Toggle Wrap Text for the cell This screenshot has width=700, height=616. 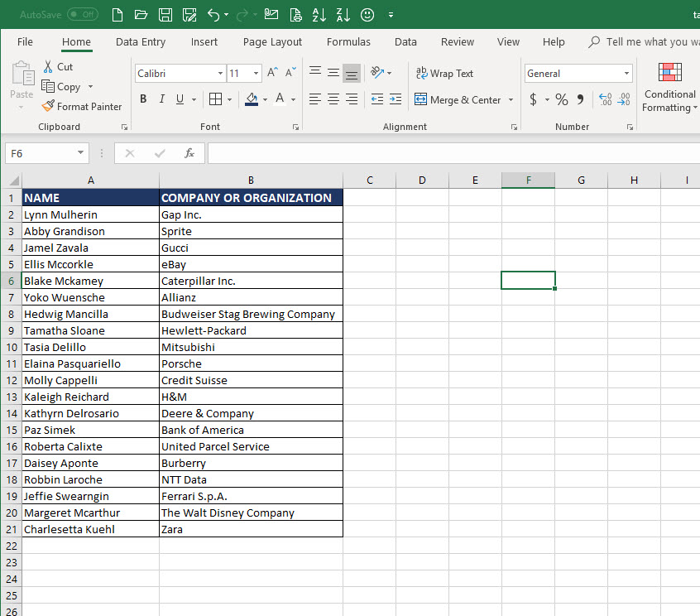(x=444, y=73)
